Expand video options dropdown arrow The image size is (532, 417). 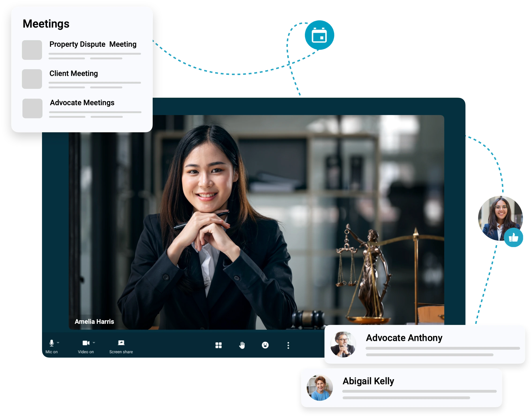(x=94, y=343)
